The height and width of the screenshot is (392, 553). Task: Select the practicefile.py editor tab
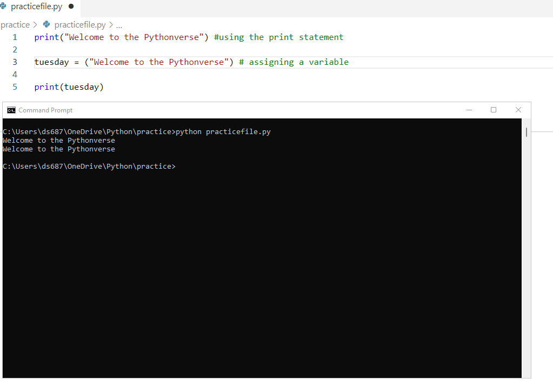pyautogui.click(x=40, y=7)
